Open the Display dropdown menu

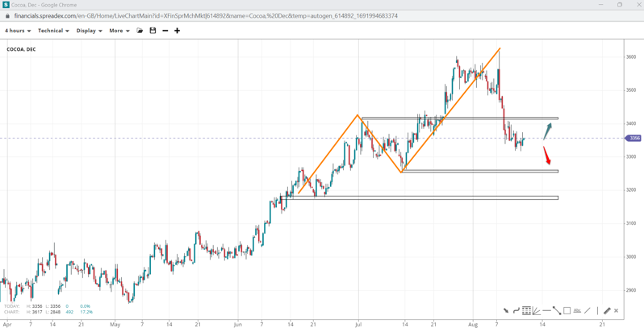click(x=89, y=31)
